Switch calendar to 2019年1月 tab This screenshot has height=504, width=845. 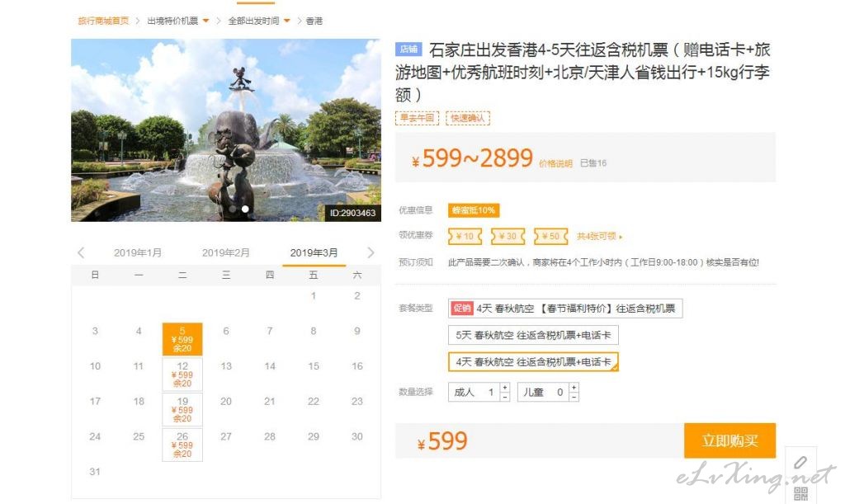138,252
